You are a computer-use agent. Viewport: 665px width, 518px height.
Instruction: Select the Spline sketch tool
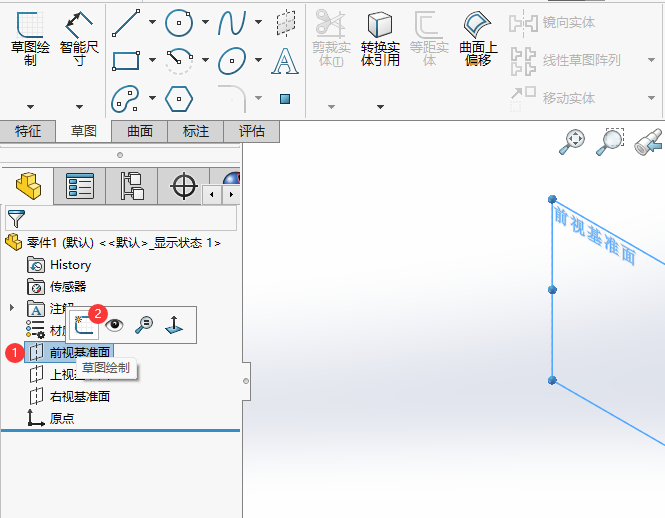[x=232, y=22]
